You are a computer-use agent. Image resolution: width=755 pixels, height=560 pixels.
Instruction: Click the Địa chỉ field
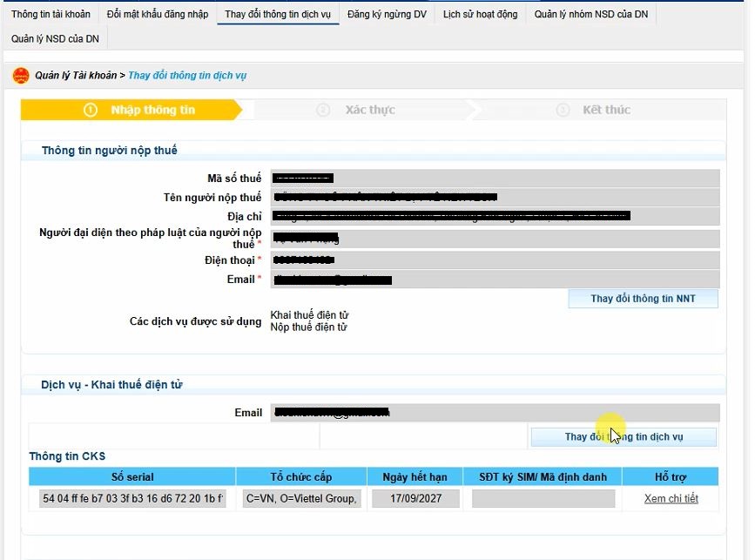[x=495, y=216]
